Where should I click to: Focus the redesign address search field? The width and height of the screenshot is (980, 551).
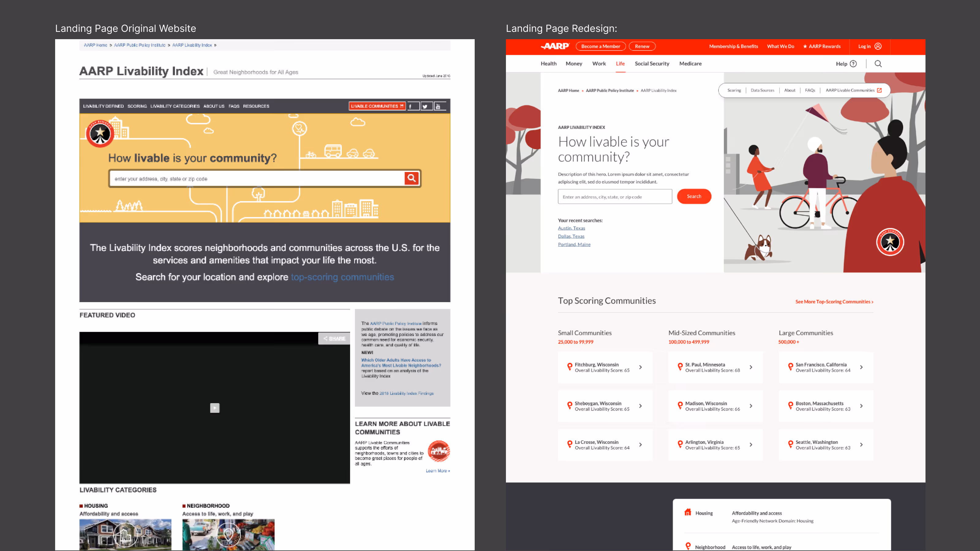tap(615, 197)
